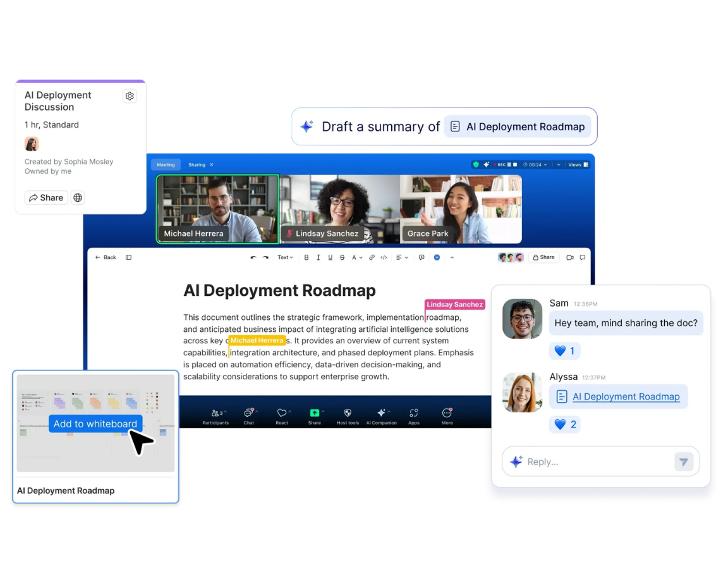Toggle bold formatting
The width and height of the screenshot is (728, 581).
306,257
